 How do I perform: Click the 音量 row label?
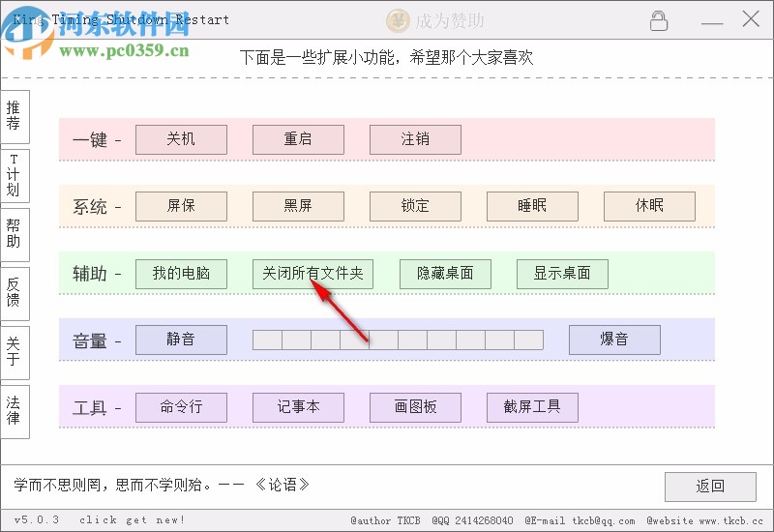point(90,340)
